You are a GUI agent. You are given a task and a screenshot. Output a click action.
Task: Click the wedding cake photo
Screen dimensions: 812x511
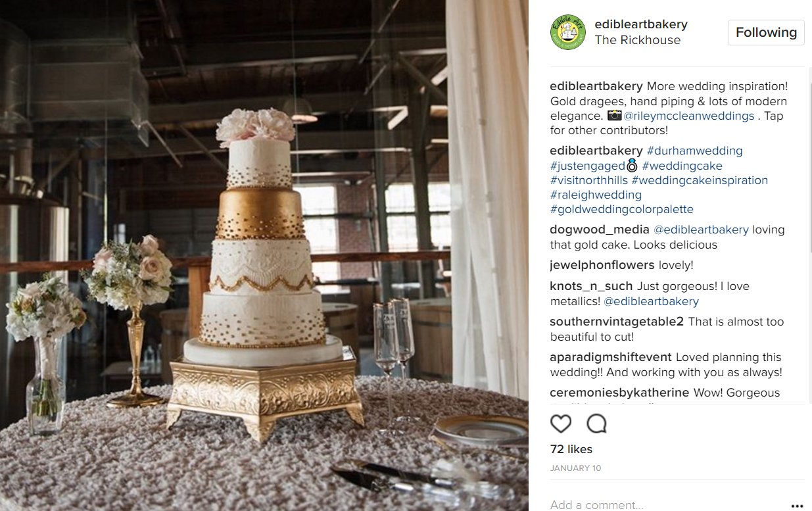click(x=264, y=255)
